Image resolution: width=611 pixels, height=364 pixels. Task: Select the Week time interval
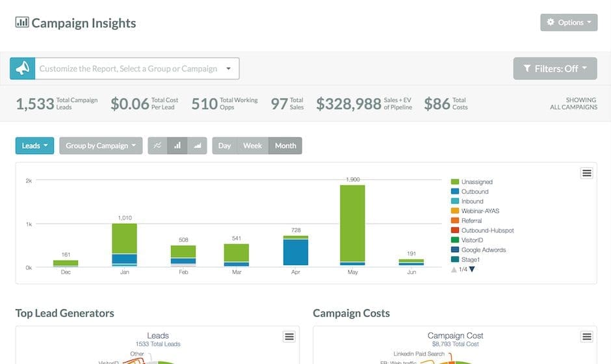point(252,146)
